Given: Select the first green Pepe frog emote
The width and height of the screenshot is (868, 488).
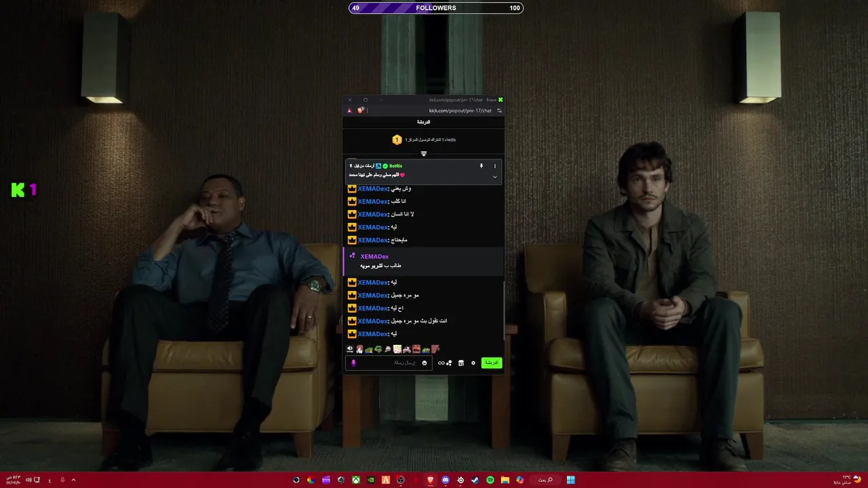Looking at the screenshot, I should pos(369,350).
